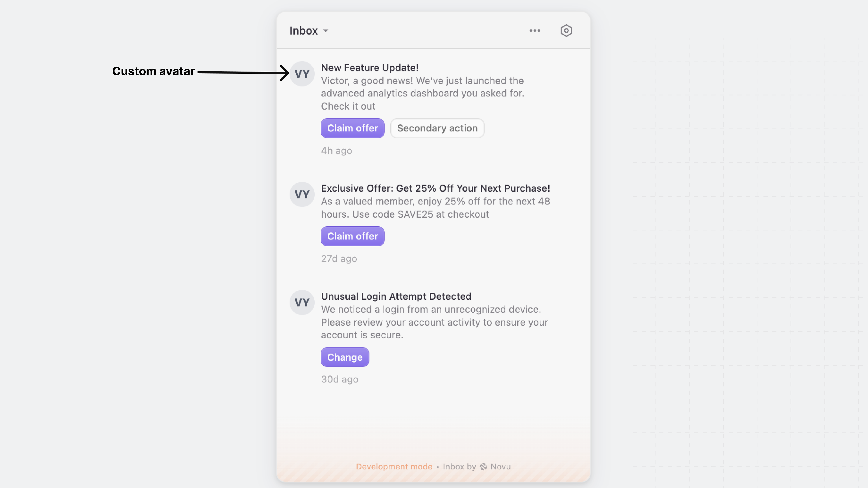Open the more options ellipsis menu
868x488 pixels.
(x=535, y=30)
